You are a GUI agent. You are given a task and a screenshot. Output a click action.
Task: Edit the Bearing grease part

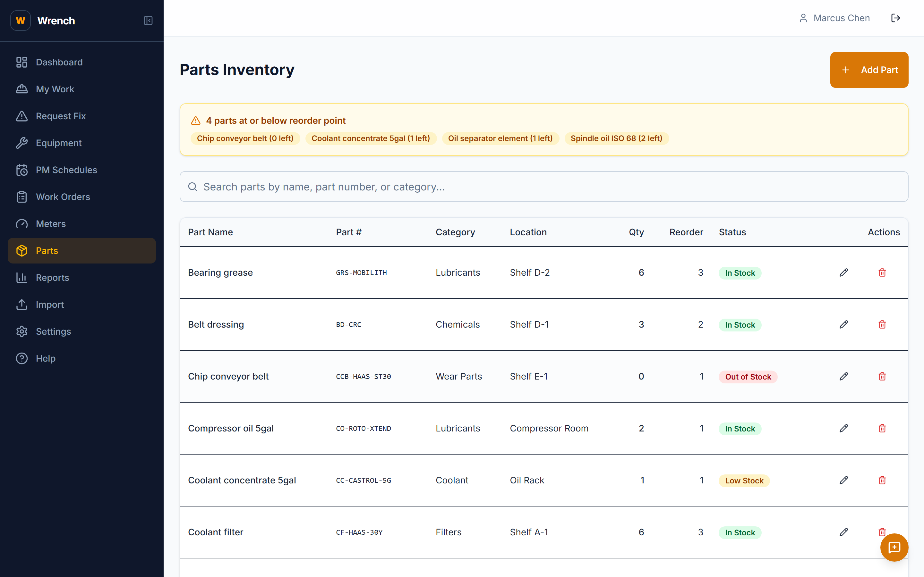(843, 272)
